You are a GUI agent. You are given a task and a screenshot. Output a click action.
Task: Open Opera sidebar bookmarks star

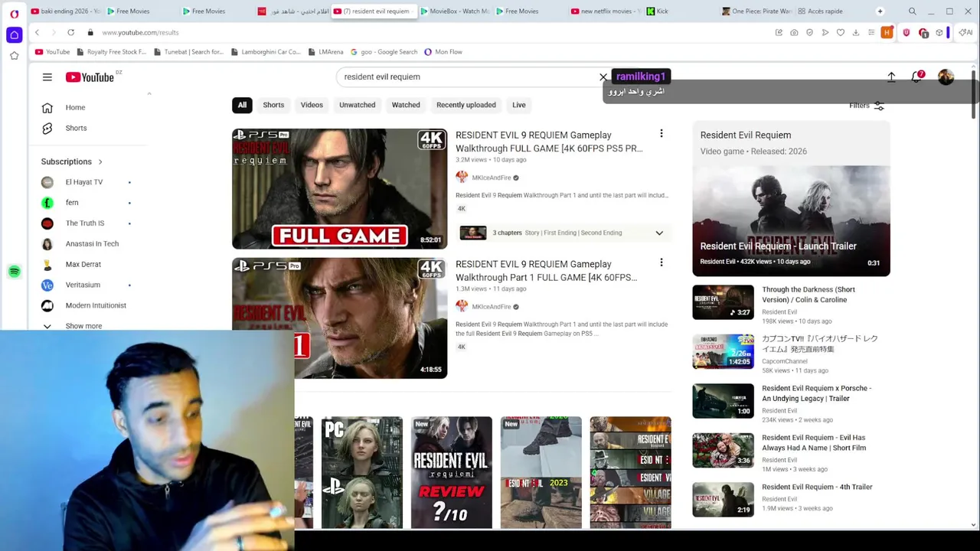(14, 56)
